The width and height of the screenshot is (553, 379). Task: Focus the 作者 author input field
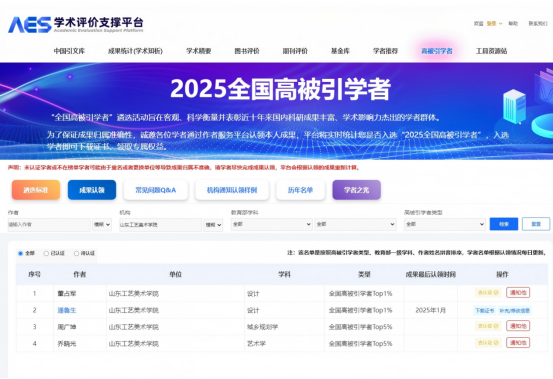tap(49, 225)
